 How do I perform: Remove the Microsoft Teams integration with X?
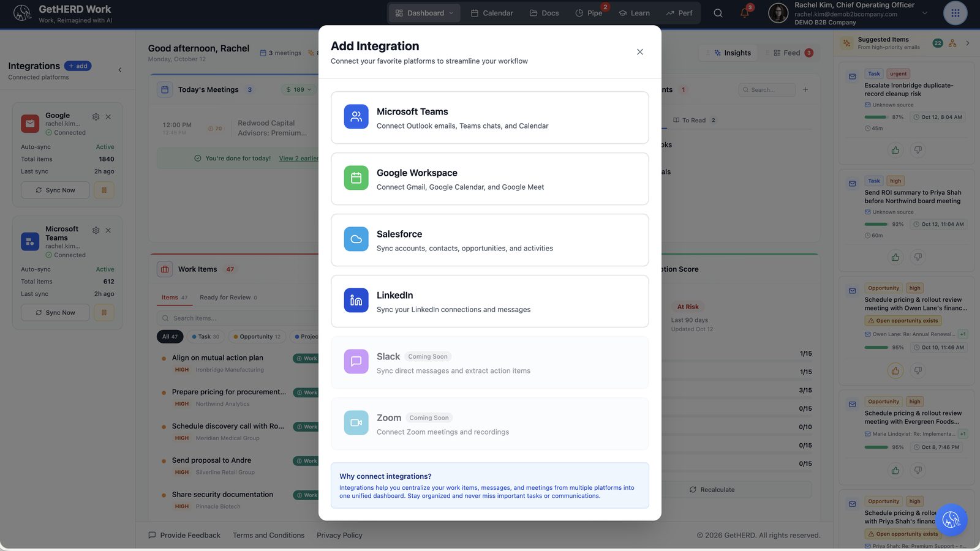click(x=108, y=231)
